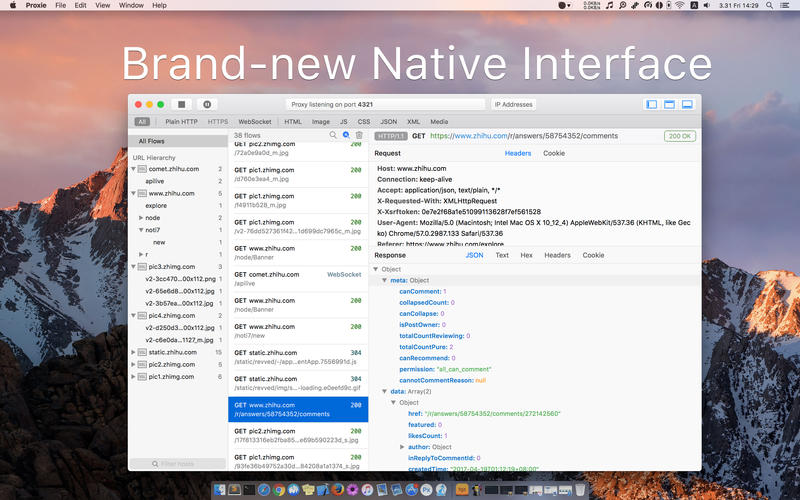
Task: Expand the r folder in hierarchy
Action: [x=141, y=254]
